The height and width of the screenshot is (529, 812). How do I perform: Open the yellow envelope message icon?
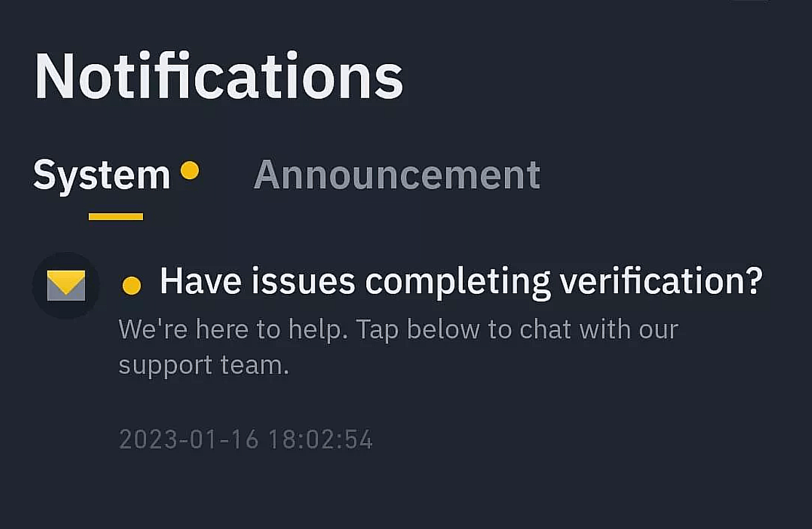66,286
